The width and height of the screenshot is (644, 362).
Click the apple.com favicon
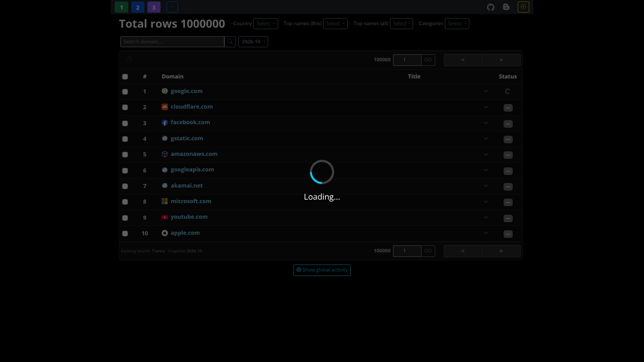(165, 233)
